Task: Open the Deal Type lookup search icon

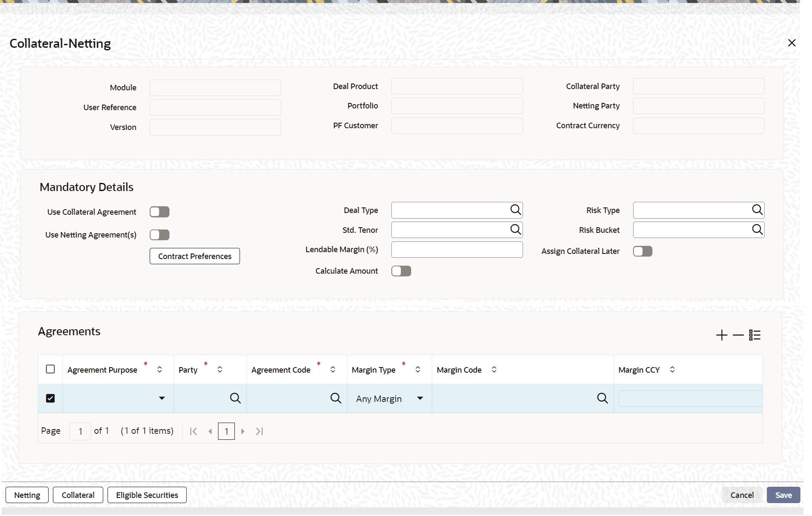Action: 515,210
